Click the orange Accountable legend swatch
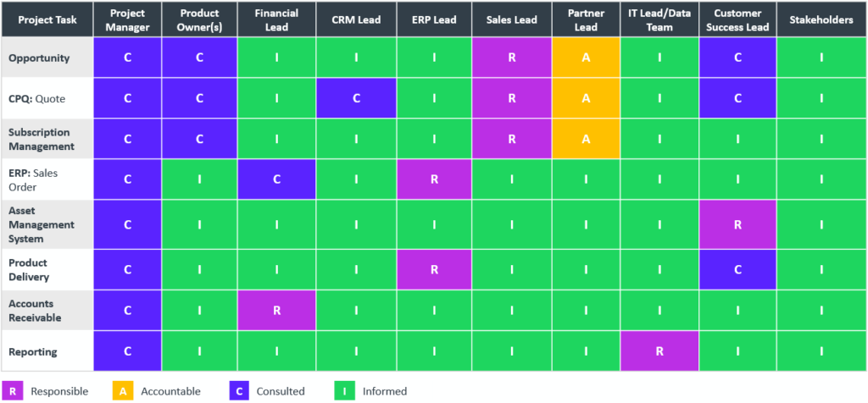The width and height of the screenshot is (868, 403). (123, 391)
